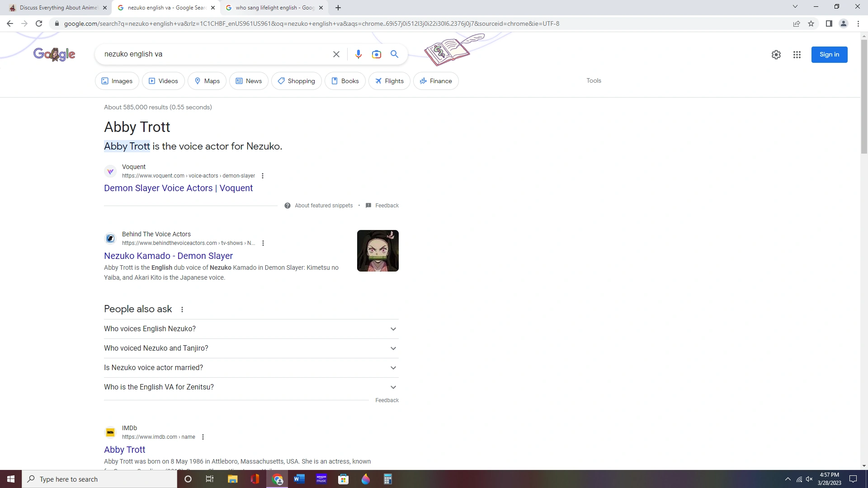
Task: Click the voice search microphone icon
Action: point(358,54)
